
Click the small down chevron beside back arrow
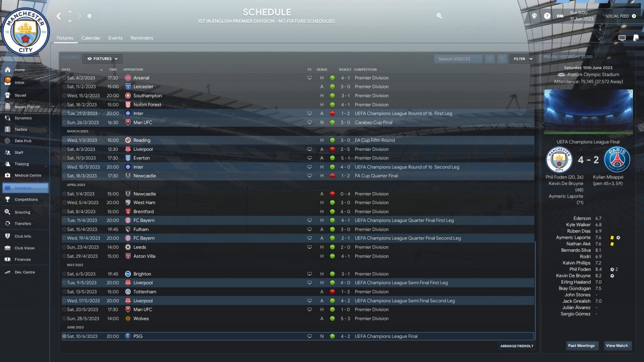coord(69,21)
